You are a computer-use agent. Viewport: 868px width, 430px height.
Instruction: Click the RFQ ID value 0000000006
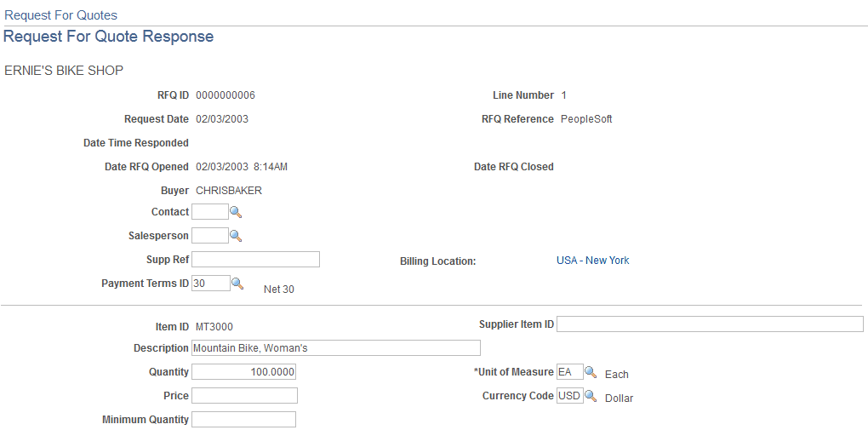[x=226, y=95]
